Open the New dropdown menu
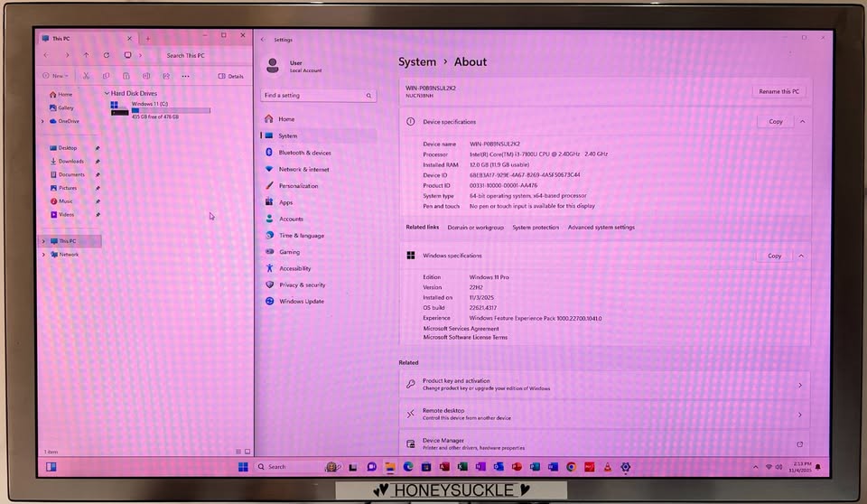 tap(56, 76)
